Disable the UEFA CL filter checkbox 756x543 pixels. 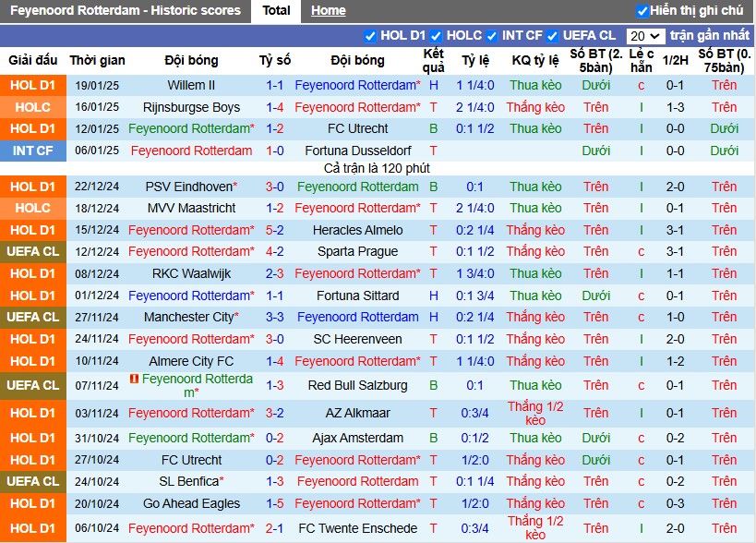[553, 36]
